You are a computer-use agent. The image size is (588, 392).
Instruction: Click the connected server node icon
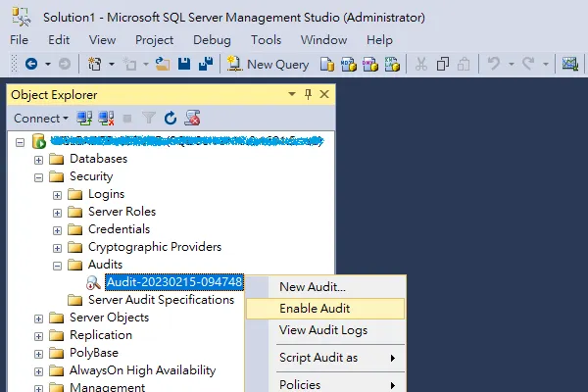tap(39, 141)
